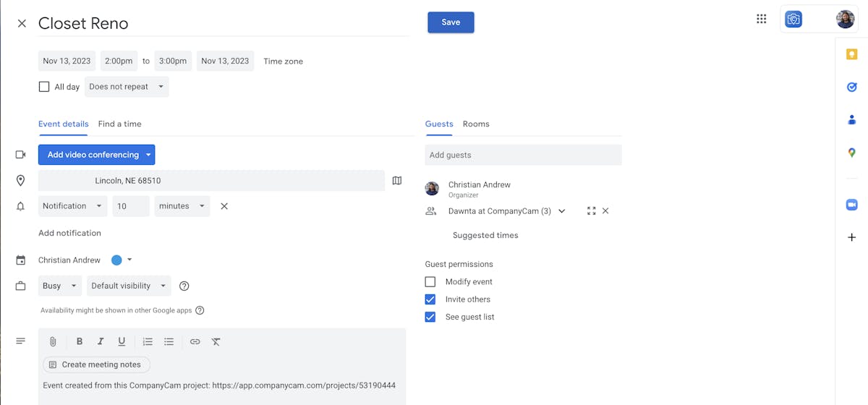The width and height of the screenshot is (868, 405).
Task: Open Google Keep in side panel
Action: [x=851, y=54]
